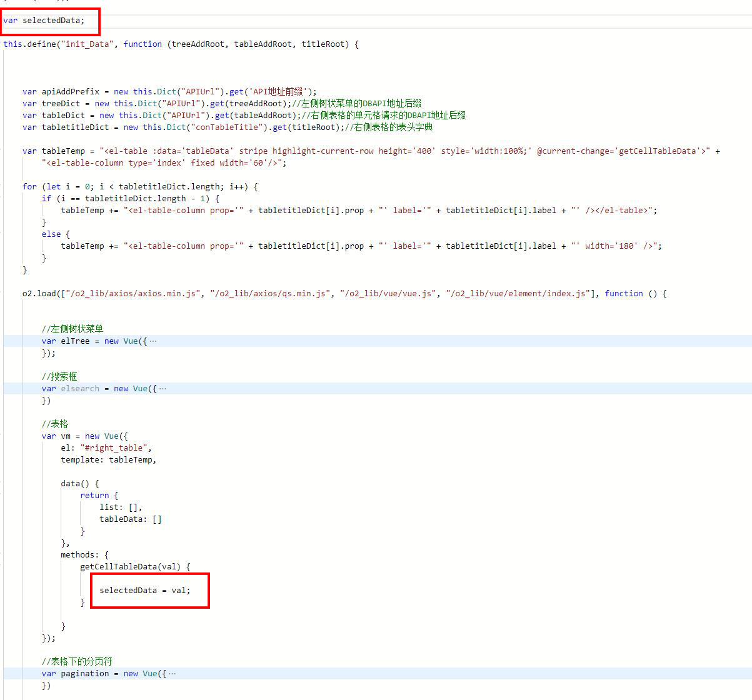Click the 'var selectedData;' declaration line
This screenshot has width=752, height=700.
tap(44, 21)
